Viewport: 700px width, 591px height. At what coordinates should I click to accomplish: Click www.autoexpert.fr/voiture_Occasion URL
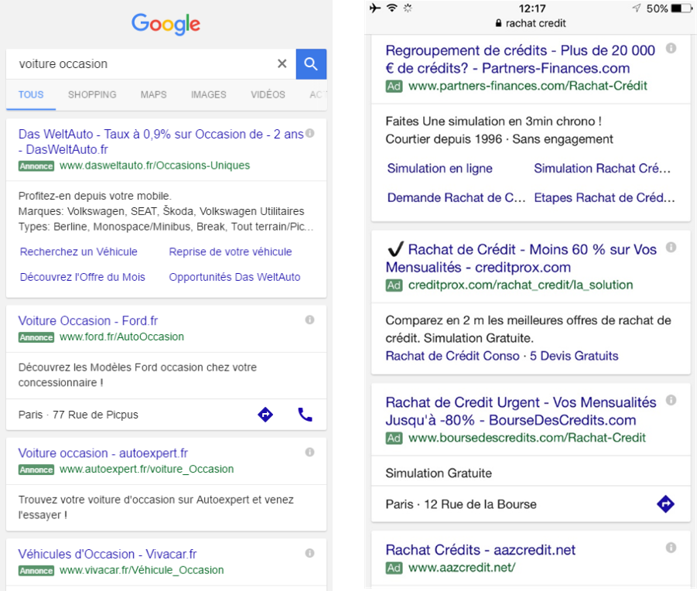pos(146,469)
